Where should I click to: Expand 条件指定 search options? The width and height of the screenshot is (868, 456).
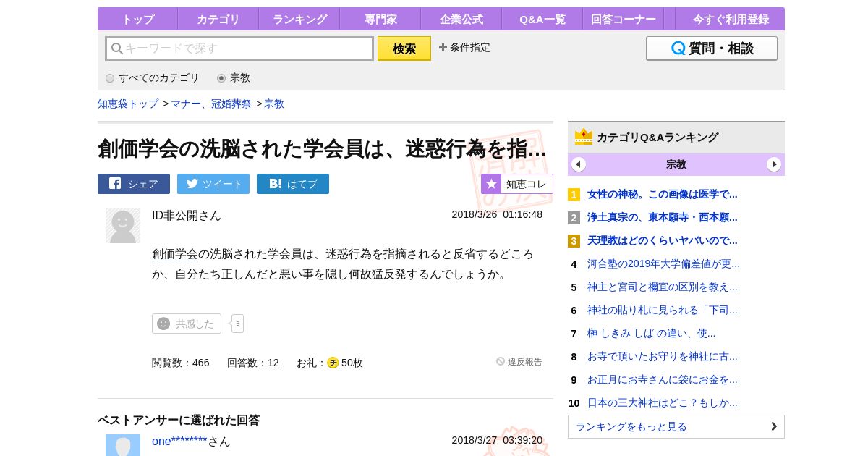pyautogui.click(x=464, y=48)
